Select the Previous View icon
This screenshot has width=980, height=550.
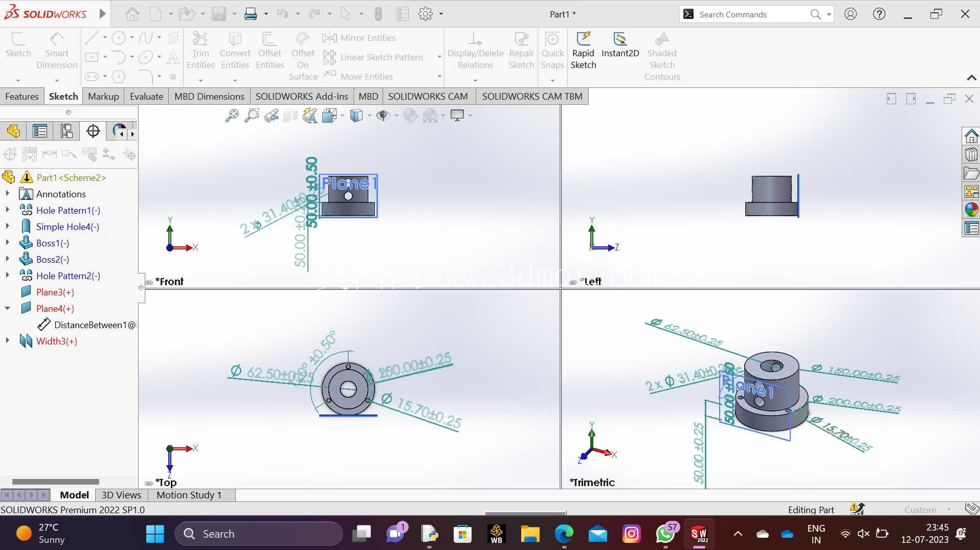(271, 116)
